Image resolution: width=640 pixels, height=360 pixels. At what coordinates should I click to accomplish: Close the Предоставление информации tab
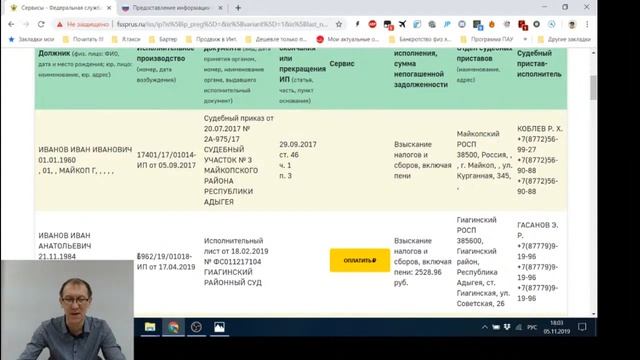pos(220,8)
